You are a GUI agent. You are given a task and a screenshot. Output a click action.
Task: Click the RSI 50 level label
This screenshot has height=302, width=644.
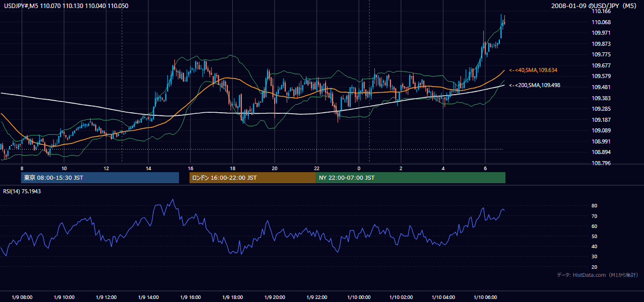point(595,236)
